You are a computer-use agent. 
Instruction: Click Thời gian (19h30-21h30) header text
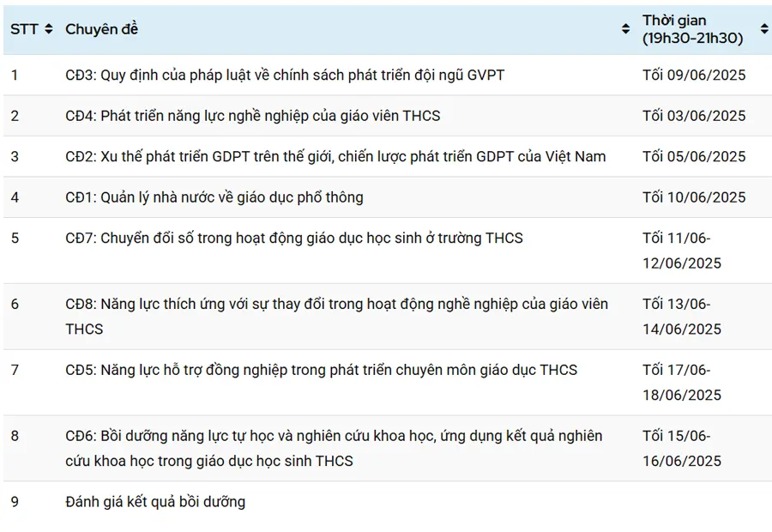[693, 29]
